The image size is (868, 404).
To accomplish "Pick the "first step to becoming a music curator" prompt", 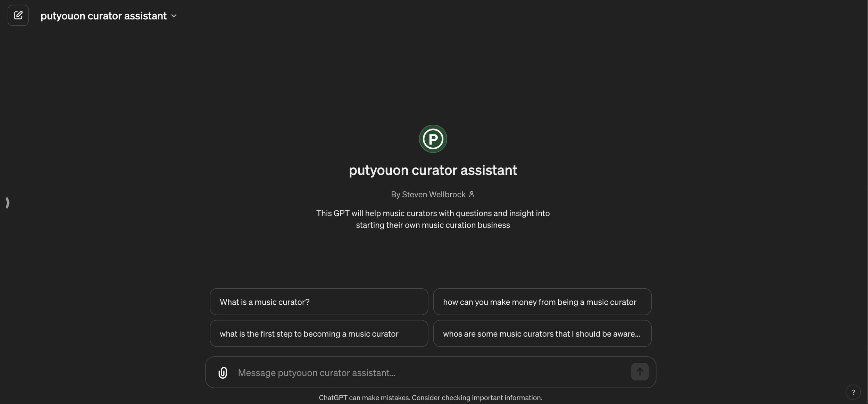I will 318,333.
